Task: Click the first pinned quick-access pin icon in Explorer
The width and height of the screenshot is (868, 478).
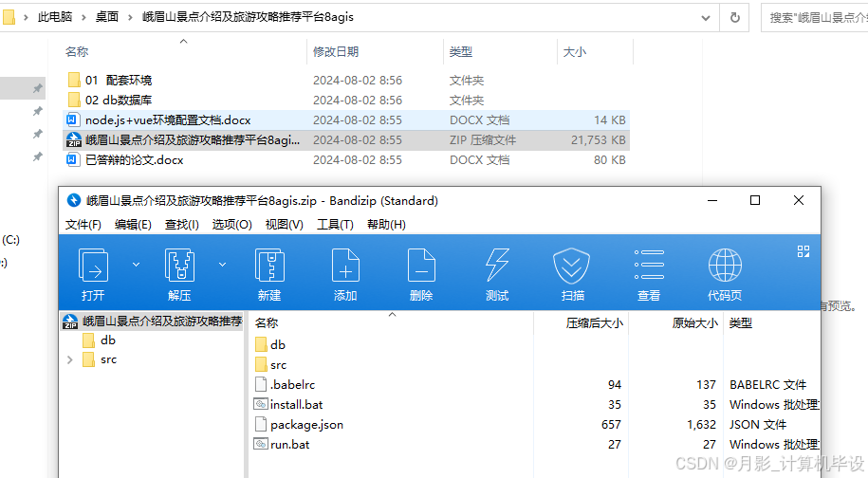Action: point(37,88)
